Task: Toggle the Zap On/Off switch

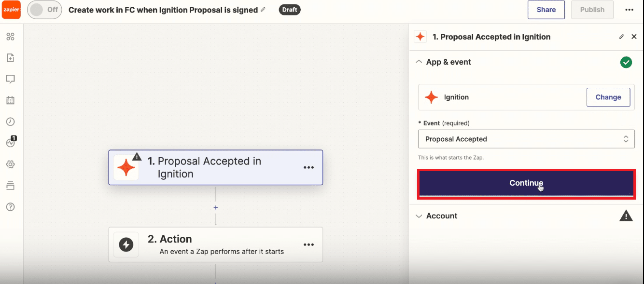Action: (44, 10)
